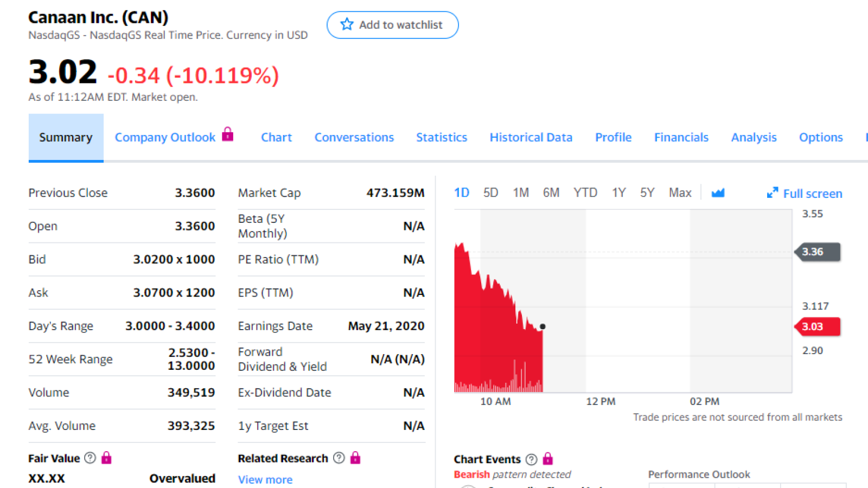Select the 6M chart range
The width and height of the screenshot is (868, 488).
551,193
